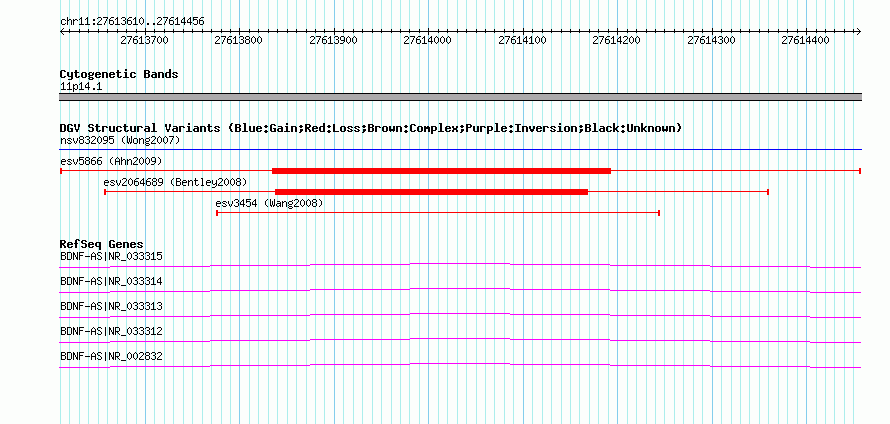890x424 pixels.
Task: Click the esv3454 (Wang2008) variant label
Action: (269, 203)
